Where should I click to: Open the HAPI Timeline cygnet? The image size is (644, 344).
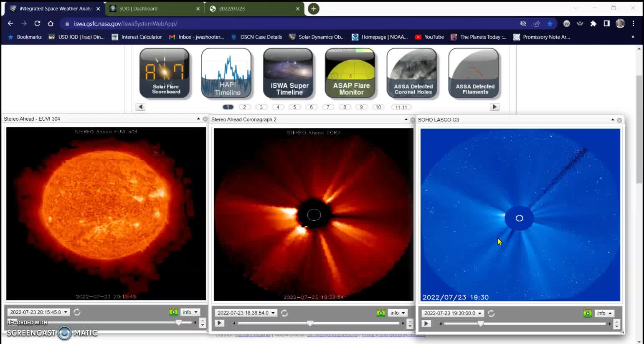(226, 73)
